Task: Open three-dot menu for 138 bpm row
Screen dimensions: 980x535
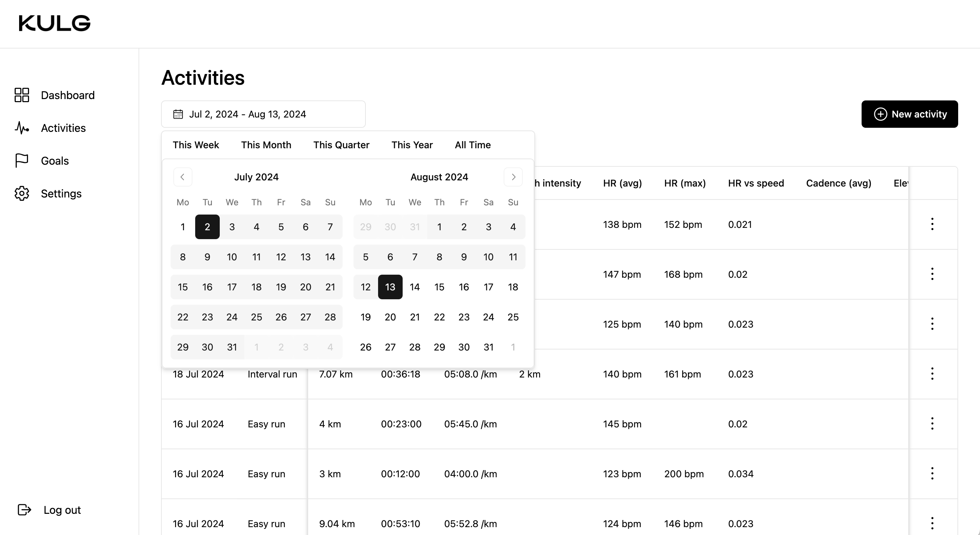Action: pyautogui.click(x=932, y=224)
